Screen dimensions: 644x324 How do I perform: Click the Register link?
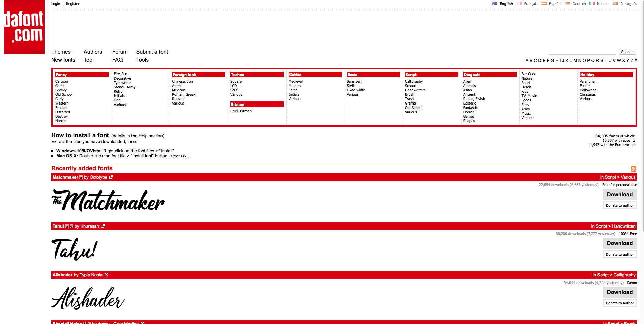coord(72,4)
